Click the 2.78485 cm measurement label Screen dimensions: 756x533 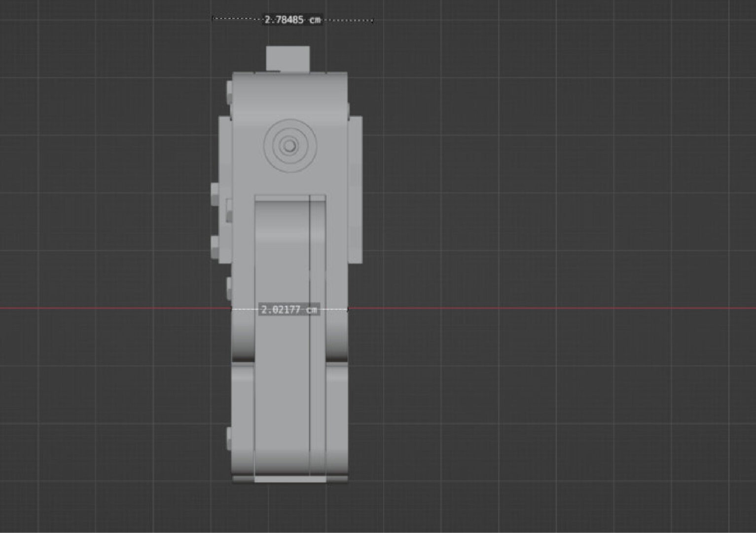[x=292, y=20]
